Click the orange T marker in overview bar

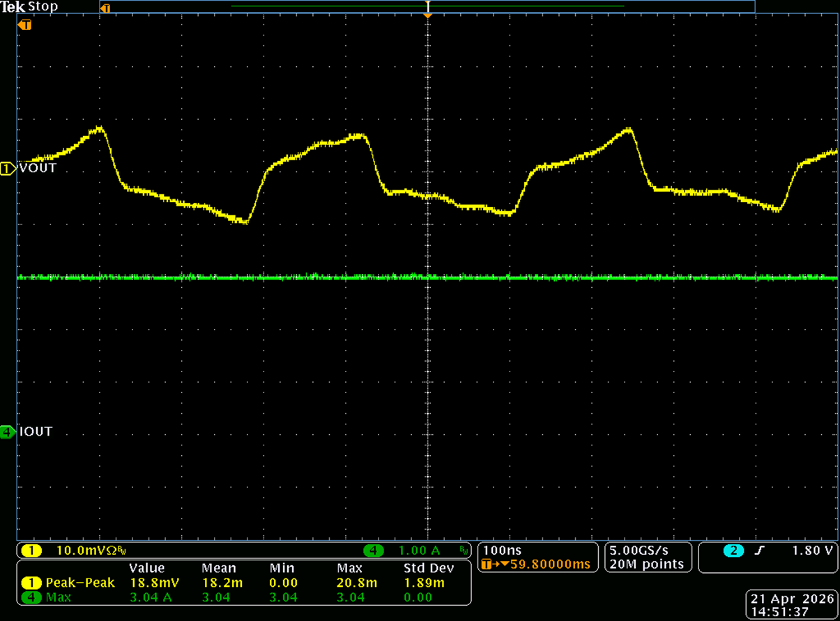click(105, 8)
